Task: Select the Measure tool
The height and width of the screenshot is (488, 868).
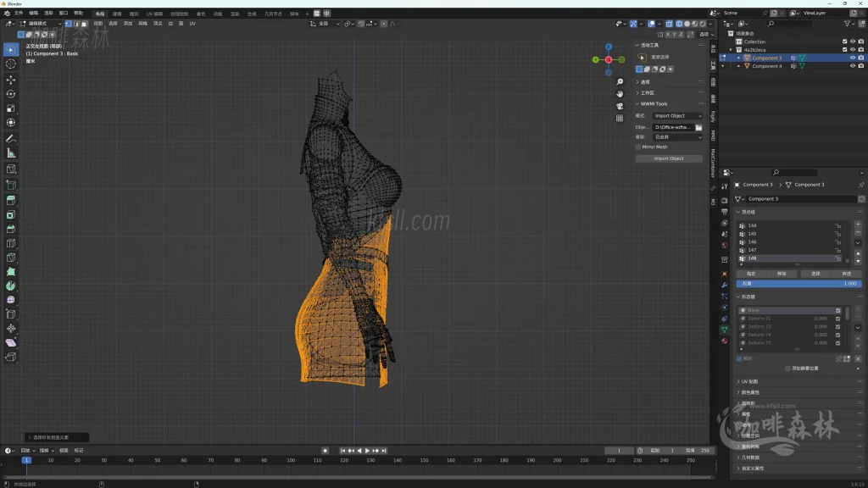Action: point(10,153)
